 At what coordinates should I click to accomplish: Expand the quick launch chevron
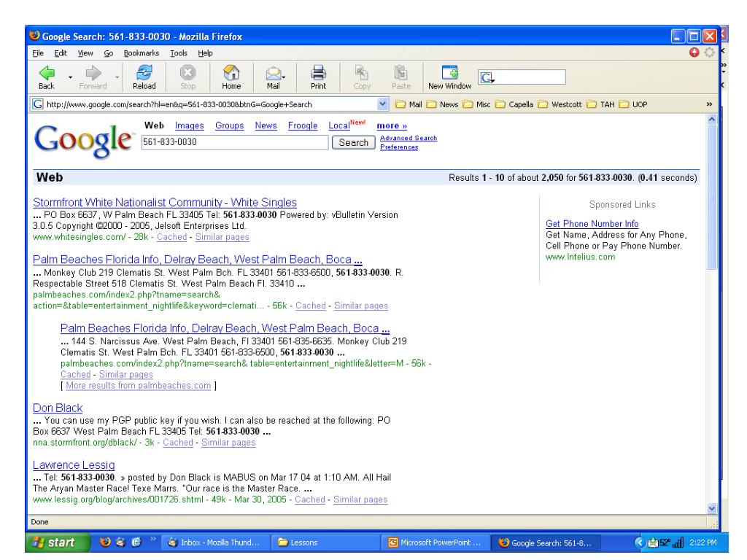153,539
